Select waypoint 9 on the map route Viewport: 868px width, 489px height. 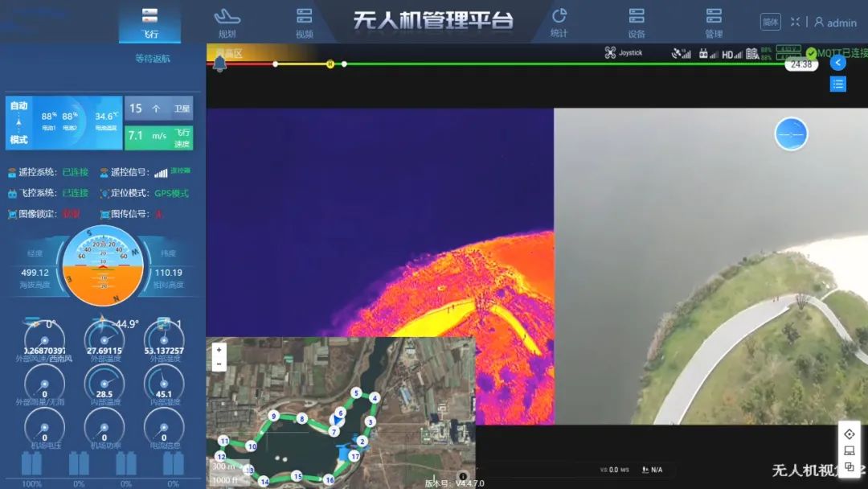[x=273, y=415]
